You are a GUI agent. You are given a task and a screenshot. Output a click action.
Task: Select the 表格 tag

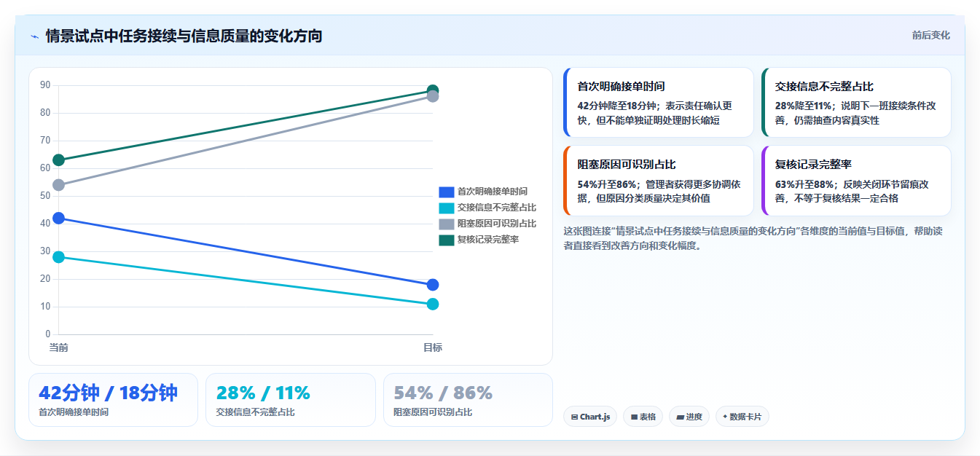point(643,417)
